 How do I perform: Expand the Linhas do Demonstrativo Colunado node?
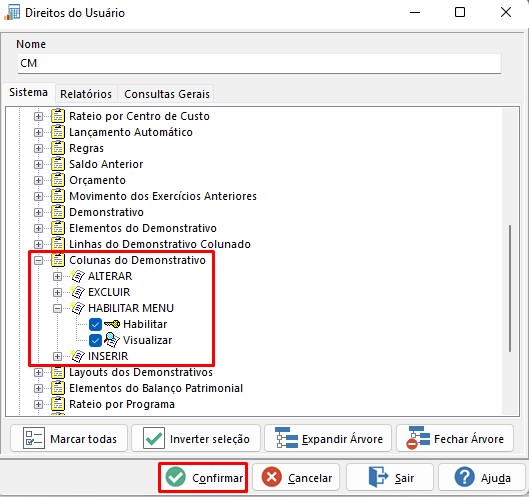(38, 245)
